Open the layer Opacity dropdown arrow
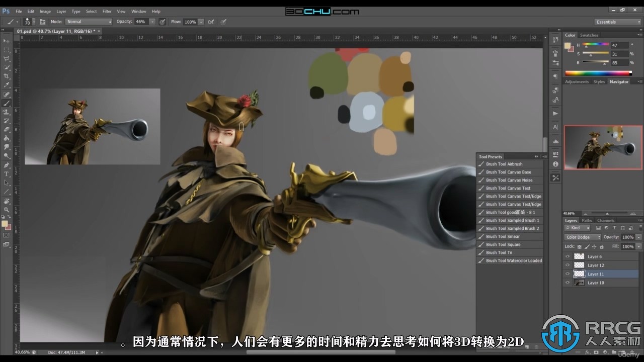The height and width of the screenshot is (362, 644). coord(638,237)
